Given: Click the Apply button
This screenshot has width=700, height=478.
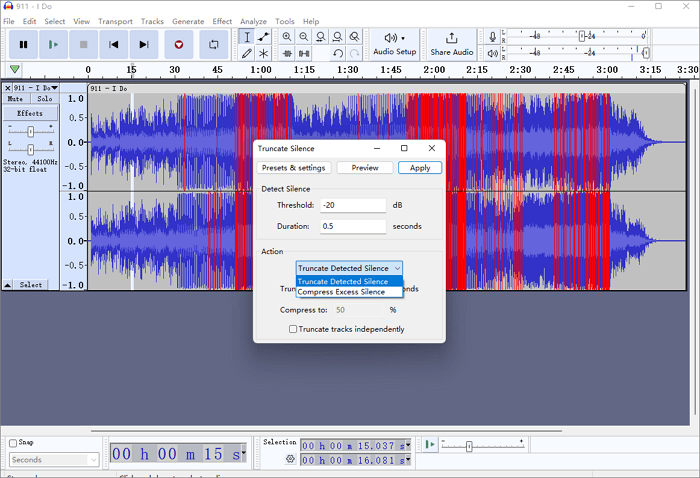Looking at the screenshot, I should [x=420, y=168].
